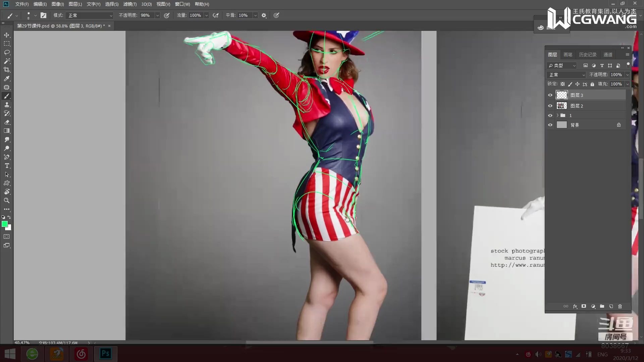Click the Photoshop taskbar icon
The height and width of the screenshot is (362, 644).
[x=106, y=354]
